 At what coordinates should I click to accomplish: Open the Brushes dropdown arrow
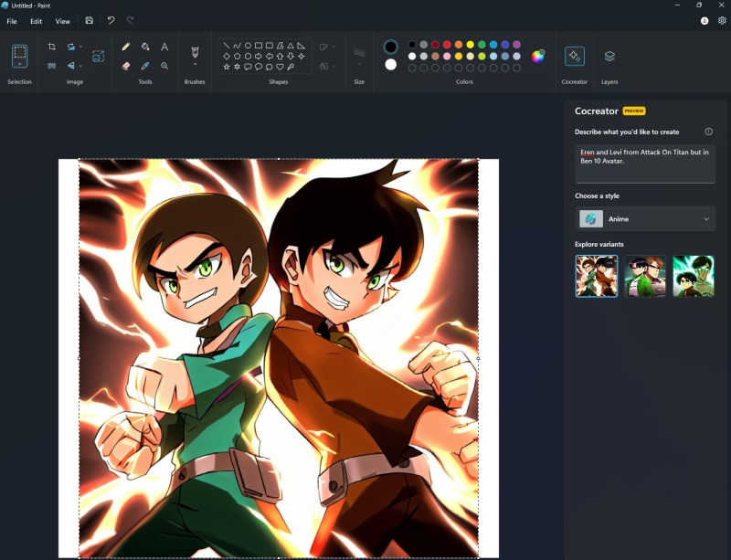coord(195,65)
